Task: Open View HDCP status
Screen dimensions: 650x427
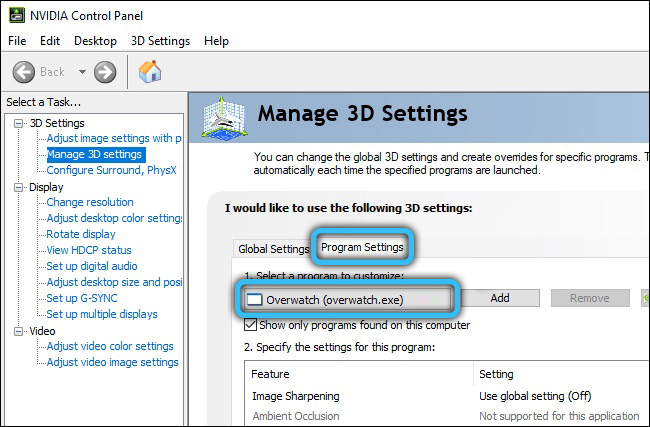Action: point(89,250)
